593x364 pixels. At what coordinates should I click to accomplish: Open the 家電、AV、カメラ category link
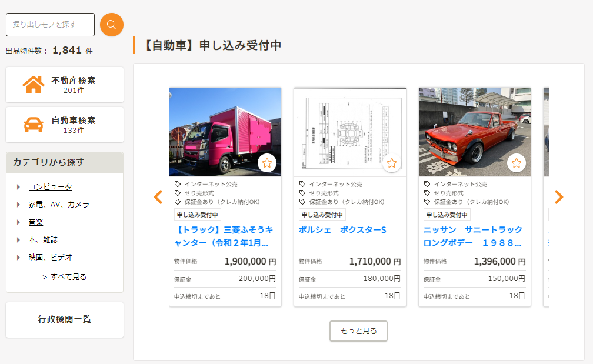click(59, 205)
